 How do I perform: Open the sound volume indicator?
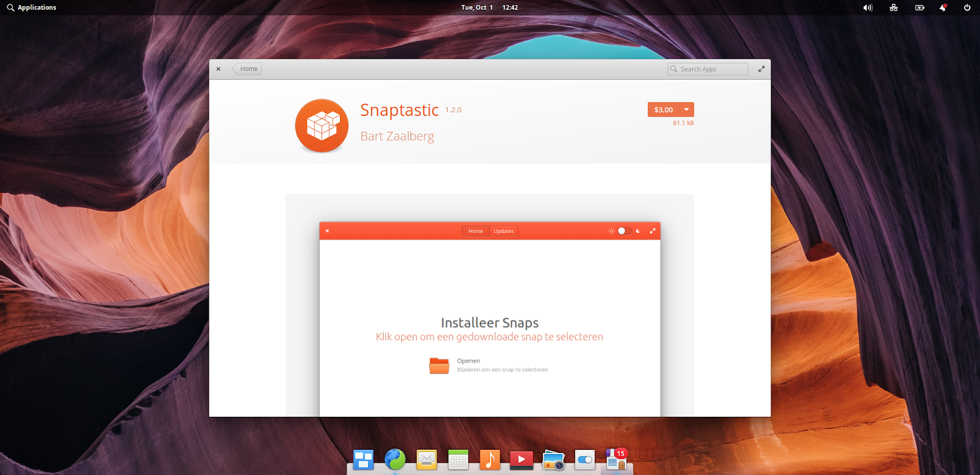(868, 7)
